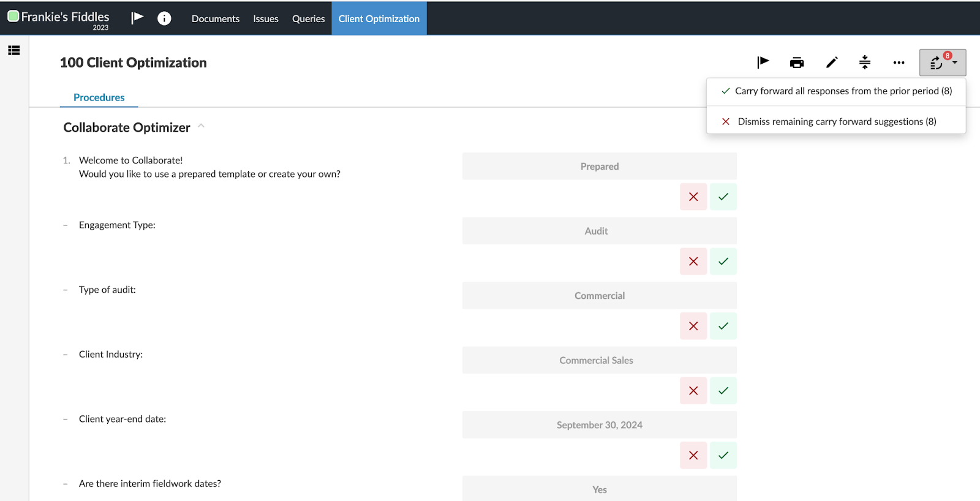
Task: Click the sign-off flag icon in document toolbar
Action: [x=763, y=62]
